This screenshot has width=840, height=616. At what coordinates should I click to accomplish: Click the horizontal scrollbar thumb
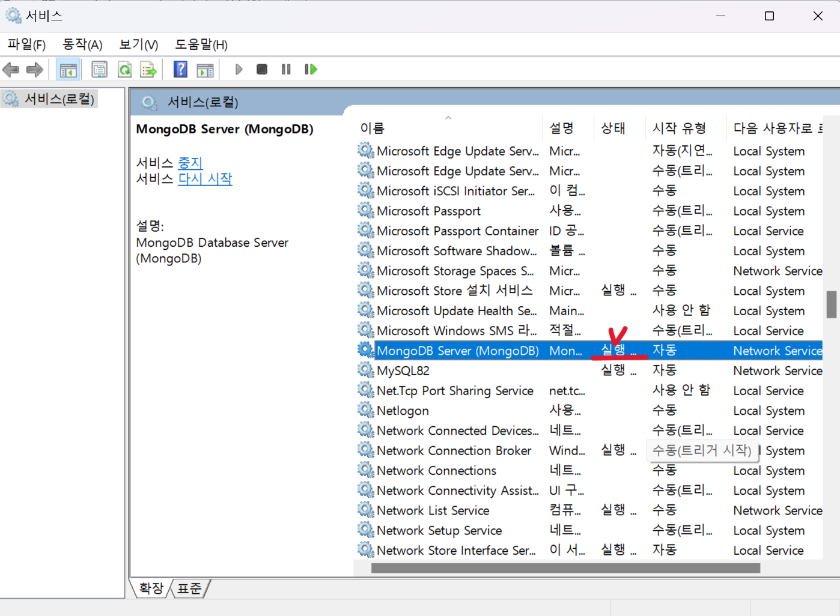tap(565, 567)
